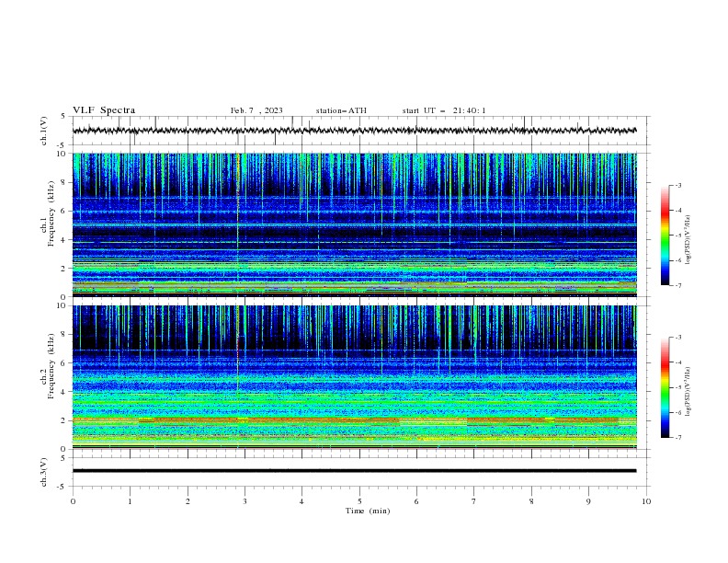Click the "3" tick label on the time axis
728x563 pixels.
pyautogui.click(x=245, y=501)
